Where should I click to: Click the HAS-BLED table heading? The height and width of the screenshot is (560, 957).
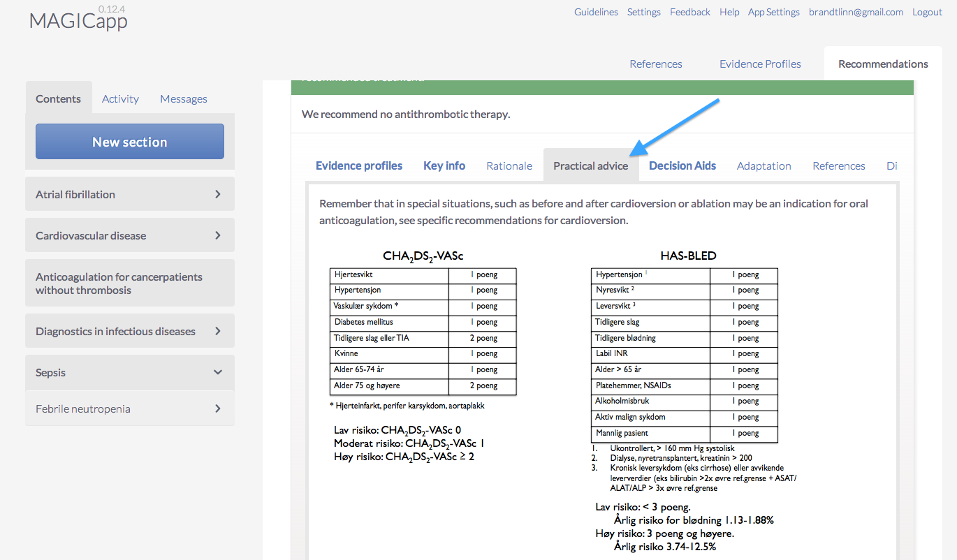coord(688,256)
